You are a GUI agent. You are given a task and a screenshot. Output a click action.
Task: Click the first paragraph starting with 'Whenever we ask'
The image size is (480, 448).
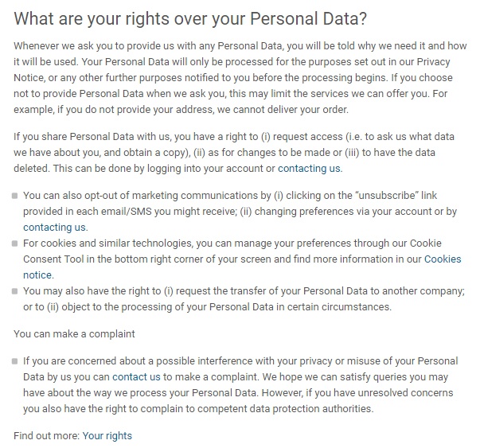(x=240, y=78)
